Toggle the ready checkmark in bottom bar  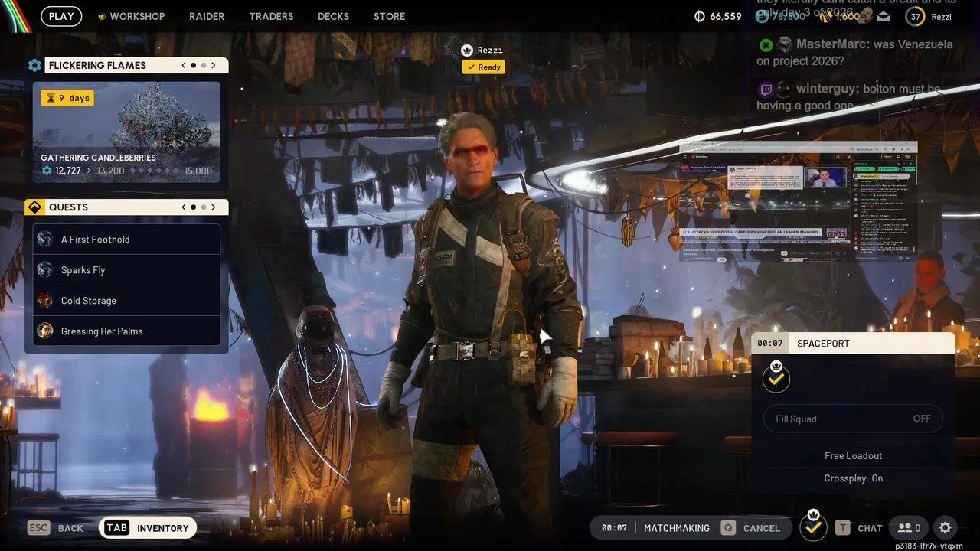[813, 527]
